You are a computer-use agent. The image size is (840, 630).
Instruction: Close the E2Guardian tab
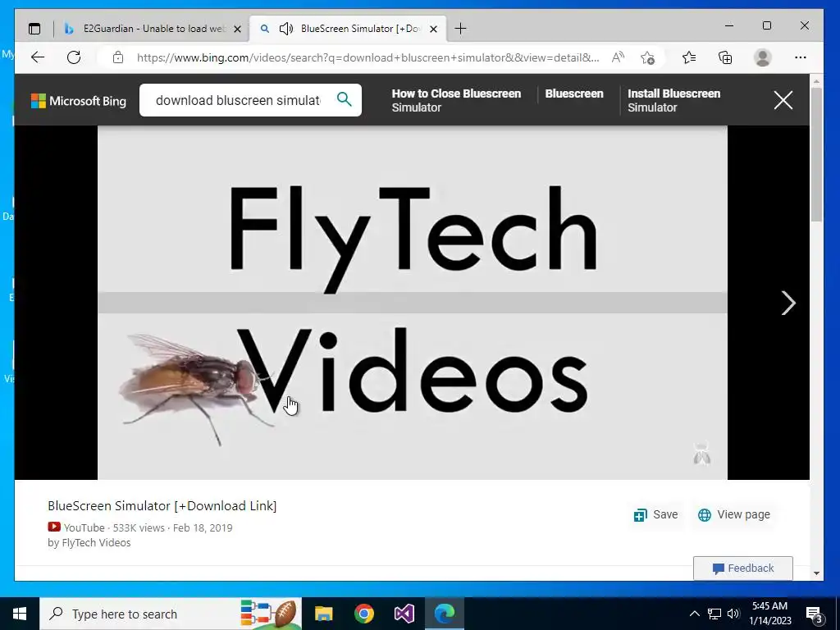237,29
